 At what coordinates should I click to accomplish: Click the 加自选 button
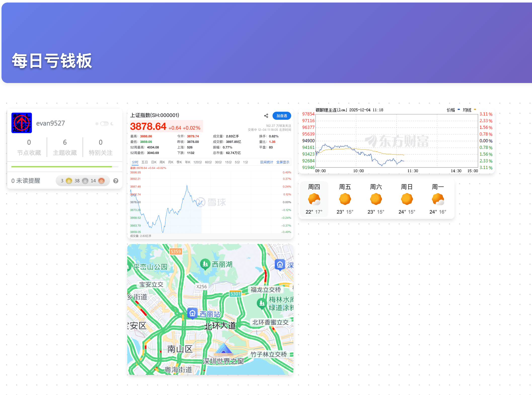tap(282, 116)
